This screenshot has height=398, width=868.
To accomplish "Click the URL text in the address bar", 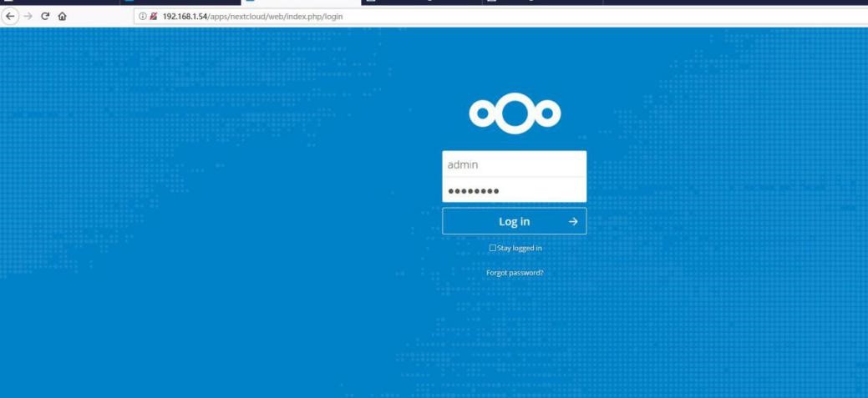I will click(x=252, y=17).
